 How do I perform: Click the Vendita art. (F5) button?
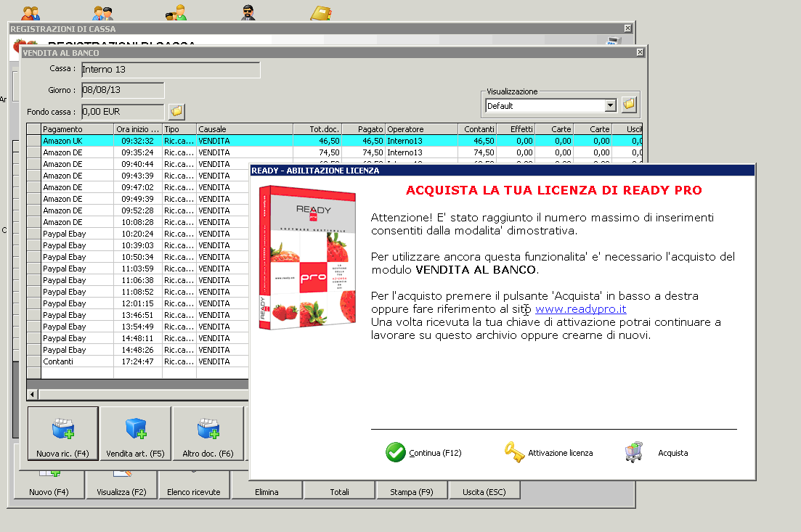tap(135, 433)
